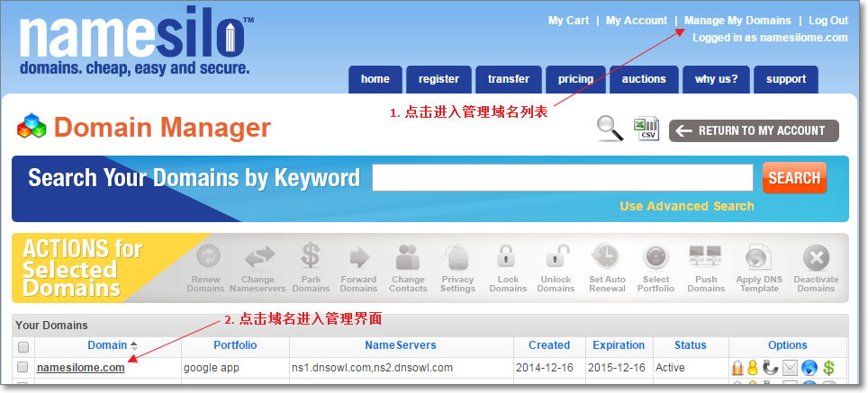
Task: Open the register tab
Action: tap(439, 80)
